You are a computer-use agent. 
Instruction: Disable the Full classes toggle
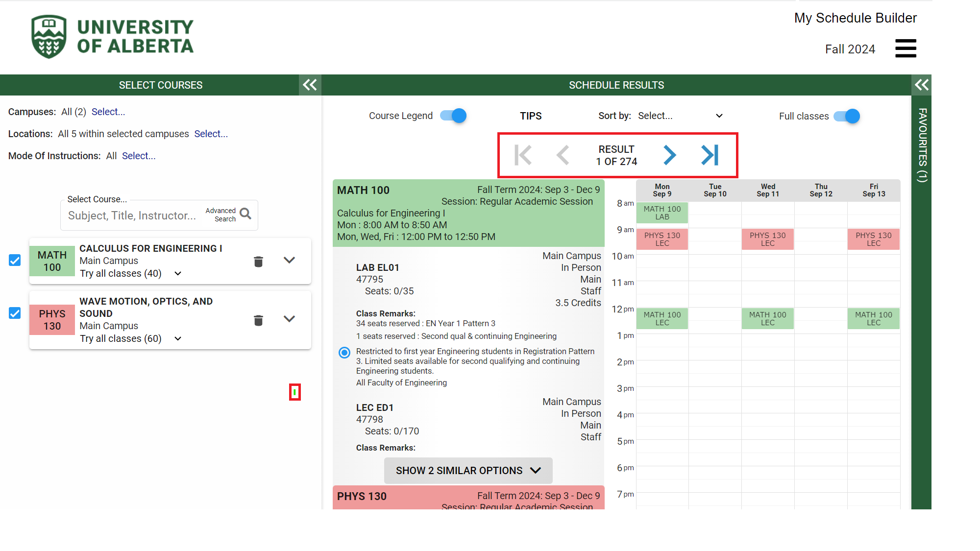coord(847,116)
